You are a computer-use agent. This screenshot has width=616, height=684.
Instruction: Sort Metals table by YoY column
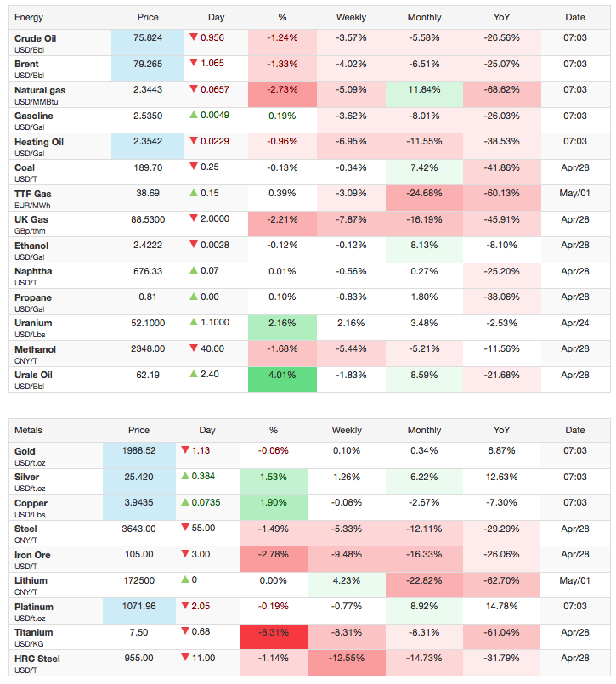coord(501,430)
